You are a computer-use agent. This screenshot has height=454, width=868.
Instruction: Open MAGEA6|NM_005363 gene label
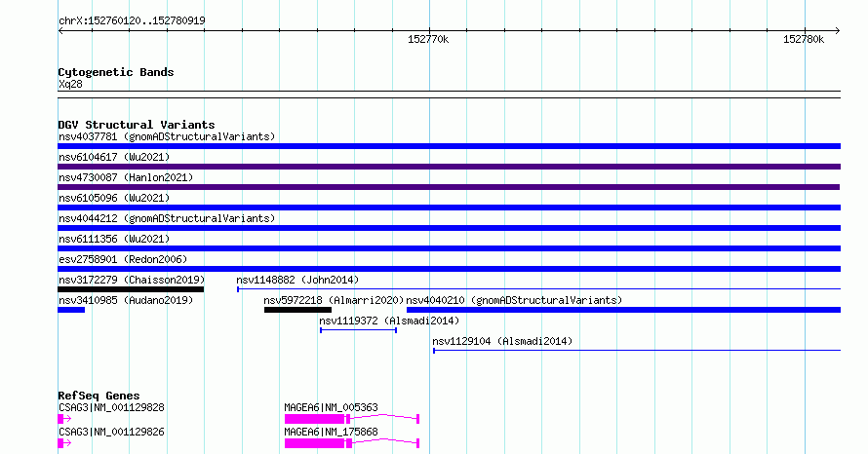pos(331,407)
